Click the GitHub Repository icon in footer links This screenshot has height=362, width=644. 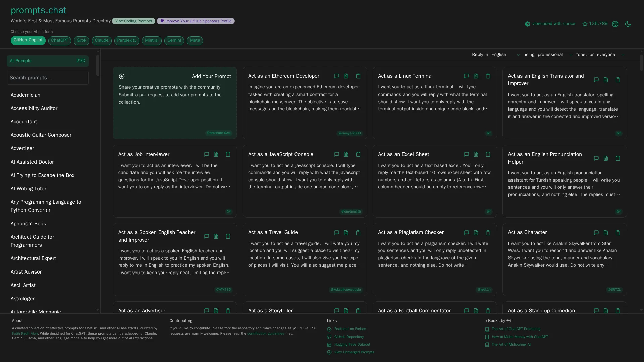(329, 337)
